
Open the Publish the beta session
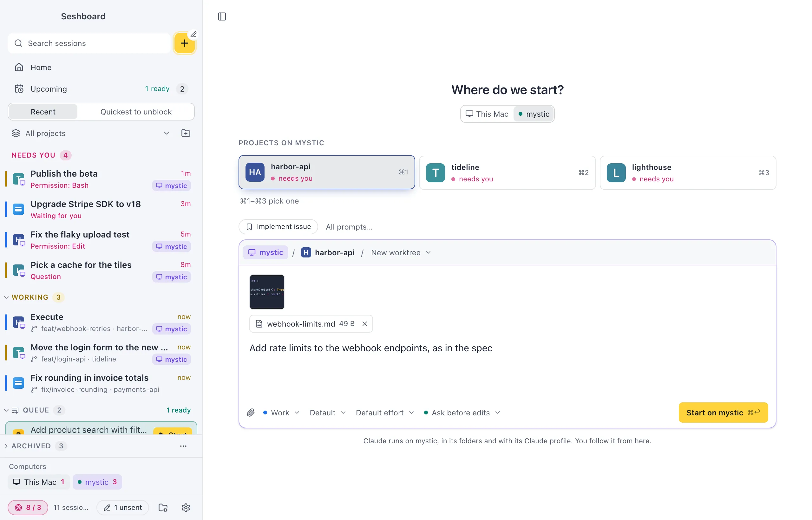[x=101, y=179]
